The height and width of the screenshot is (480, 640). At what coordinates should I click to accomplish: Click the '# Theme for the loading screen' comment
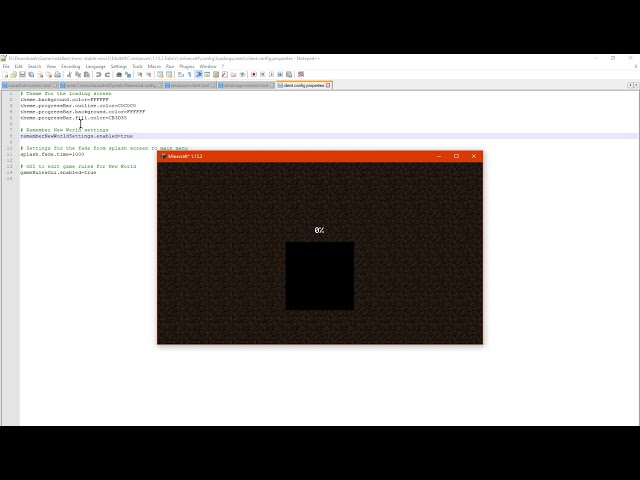[66, 93]
